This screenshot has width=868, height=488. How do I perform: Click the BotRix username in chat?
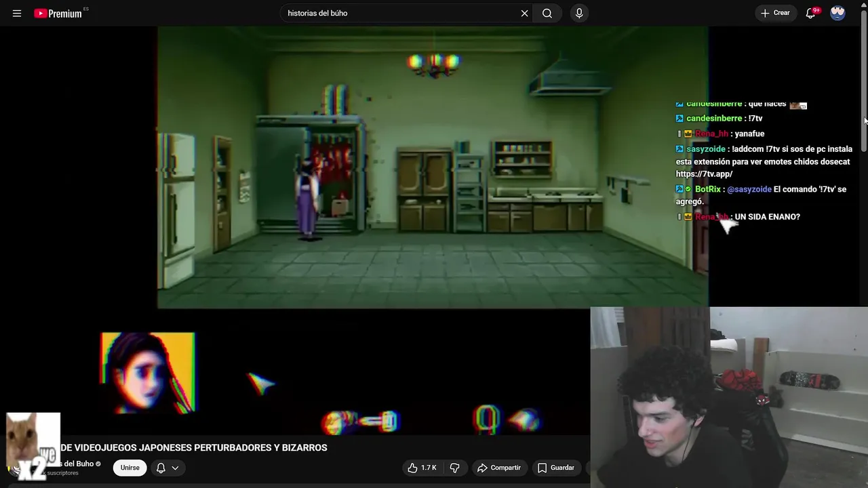tap(707, 189)
